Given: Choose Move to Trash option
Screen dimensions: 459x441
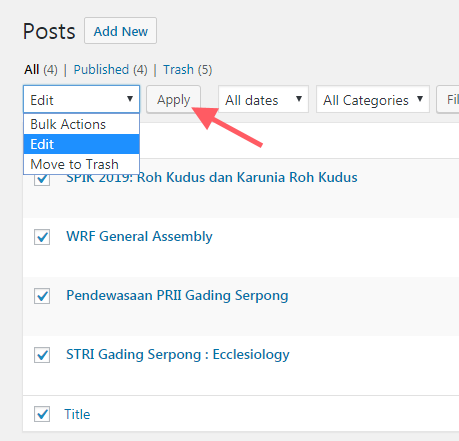Looking at the screenshot, I should point(81,164).
